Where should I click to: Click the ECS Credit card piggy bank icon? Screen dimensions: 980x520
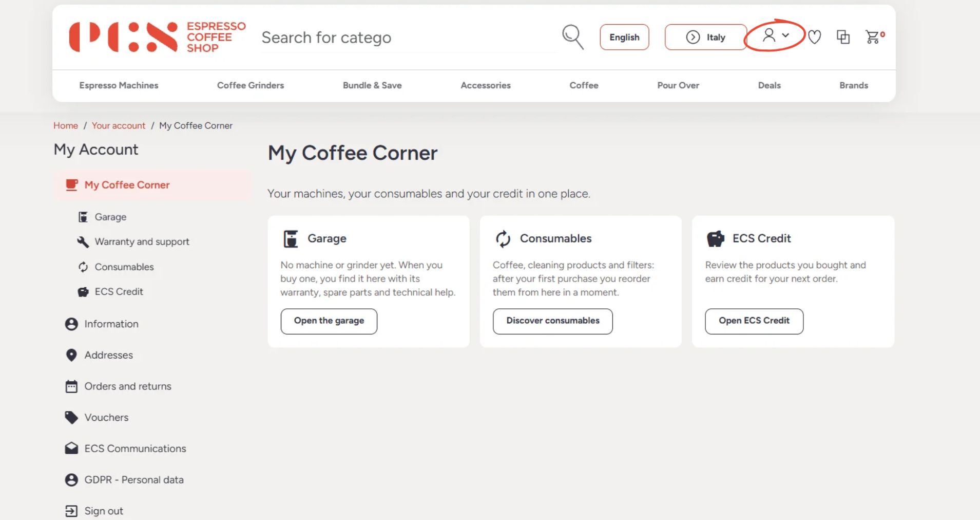tap(716, 238)
